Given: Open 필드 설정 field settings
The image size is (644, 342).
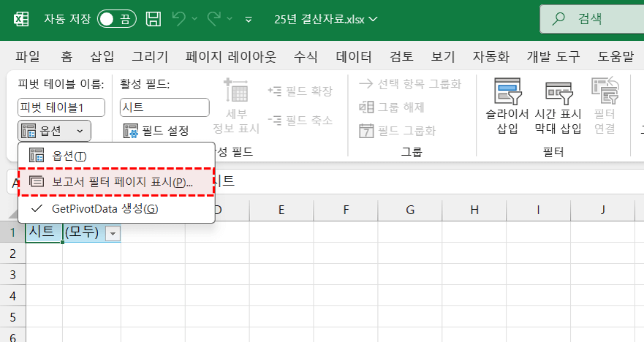Looking at the screenshot, I should coord(156,131).
